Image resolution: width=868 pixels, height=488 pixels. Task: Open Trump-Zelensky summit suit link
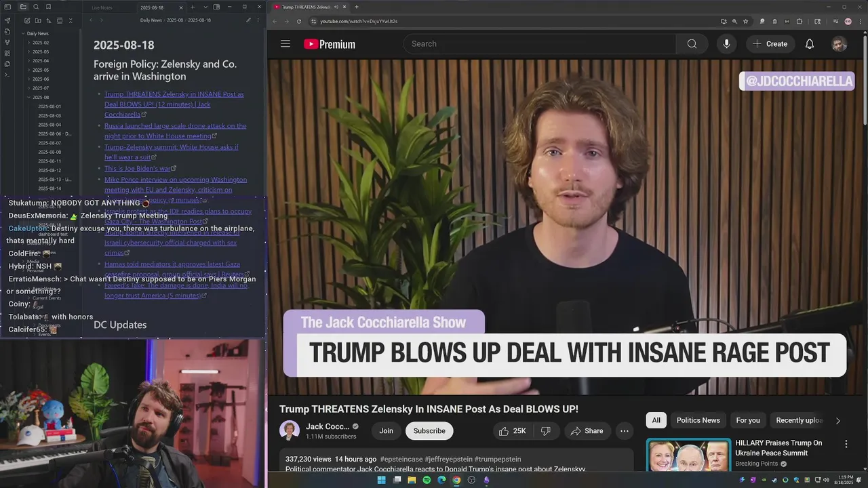click(171, 152)
